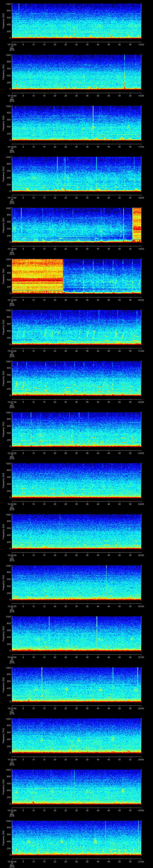153x868 pixels.
Task: Click the 10:19:00 start time label
Action: [x=12, y=300]
